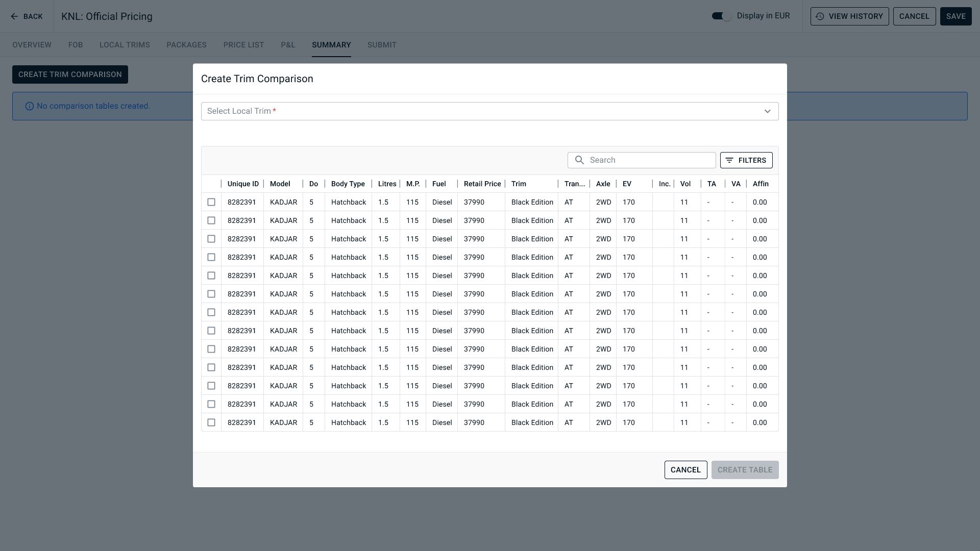Open the FOB tab
The image size is (980, 551).
[x=76, y=45]
